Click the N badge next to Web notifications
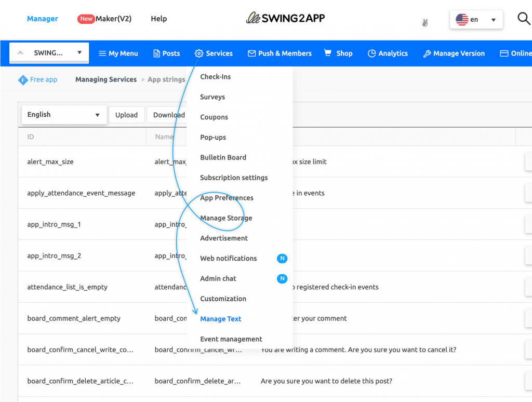 click(x=282, y=258)
